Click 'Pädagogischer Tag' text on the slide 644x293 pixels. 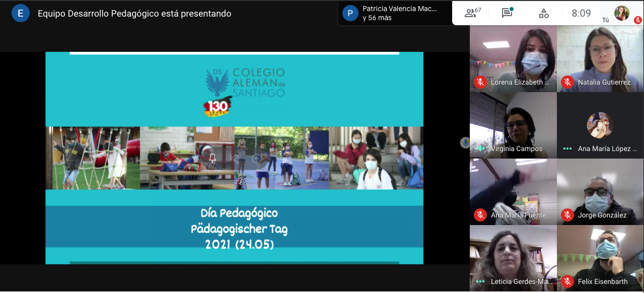239,229
